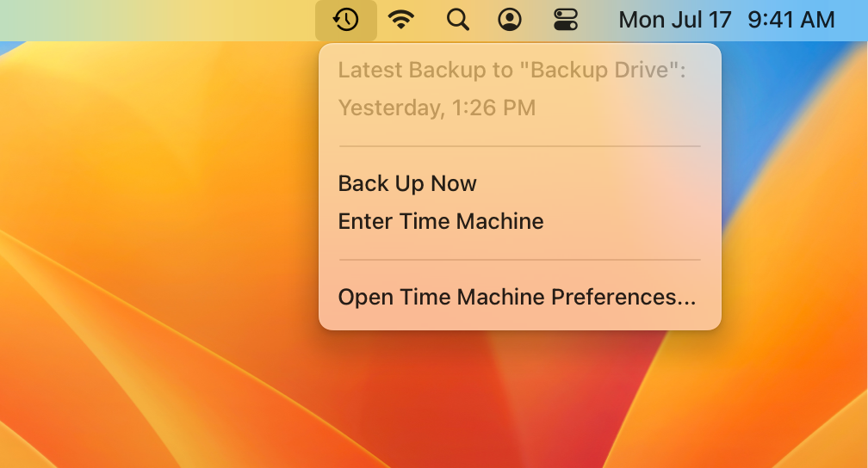This screenshot has height=468, width=868.
Task: Click the 9:41 AM clock
Action: point(790,20)
